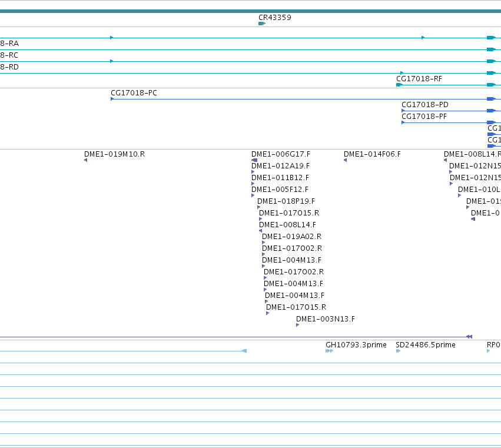Click the partial 8-RA transcript label

coord(9,44)
